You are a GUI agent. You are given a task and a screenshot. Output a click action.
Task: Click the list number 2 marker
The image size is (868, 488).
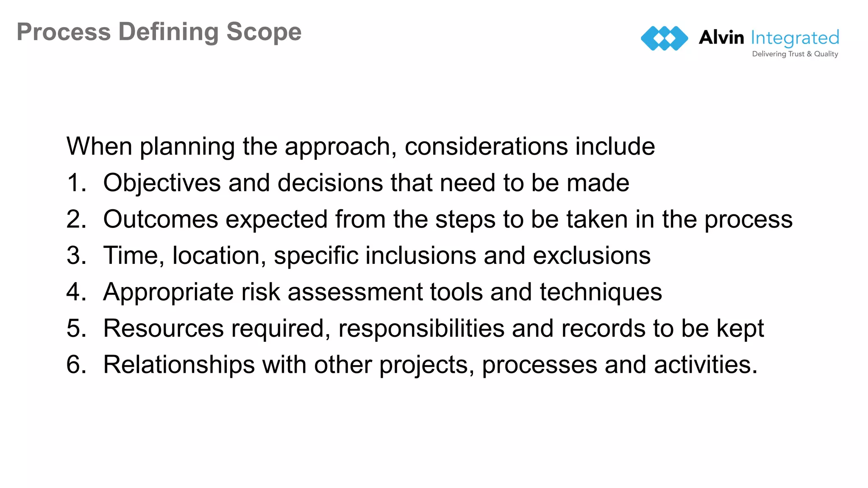(x=77, y=219)
